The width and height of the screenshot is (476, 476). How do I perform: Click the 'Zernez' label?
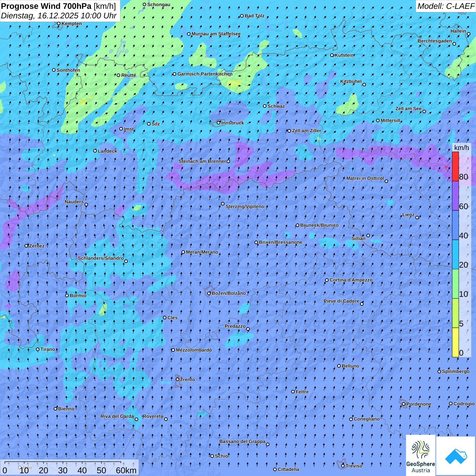pyautogui.click(x=37, y=246)
